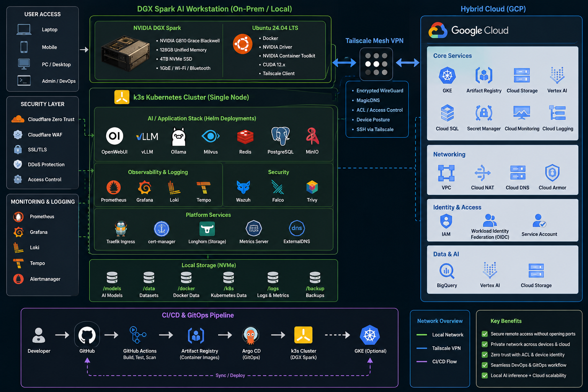Click the Ollama llama icon
588x392 pixels.
[178, 137]
